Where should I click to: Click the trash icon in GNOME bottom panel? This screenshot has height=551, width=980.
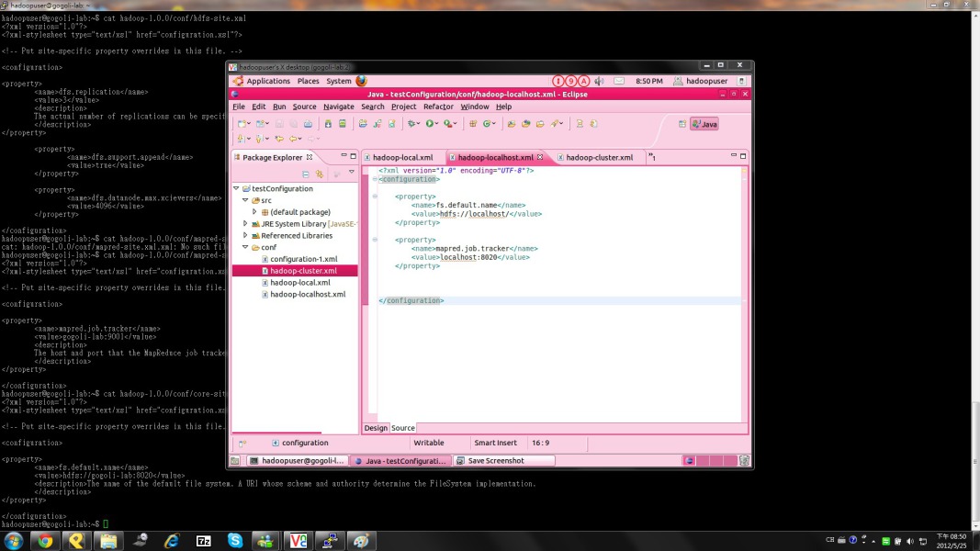(744, 461)
